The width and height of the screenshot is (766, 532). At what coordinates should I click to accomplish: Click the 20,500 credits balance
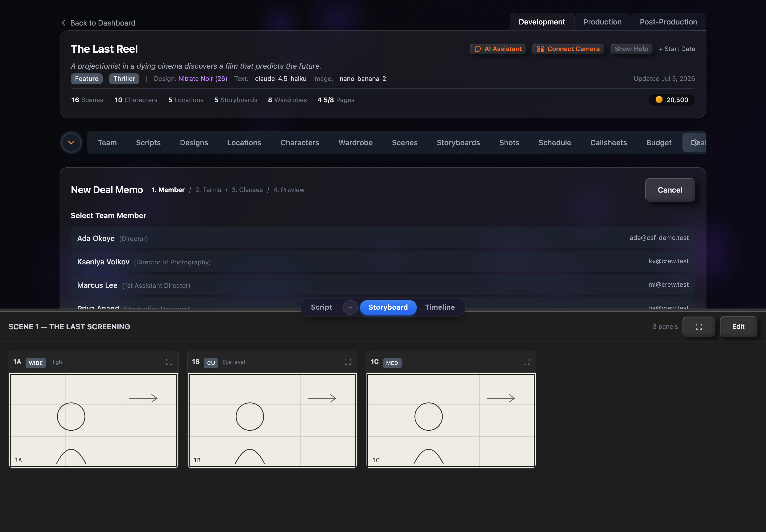[672, 100]
